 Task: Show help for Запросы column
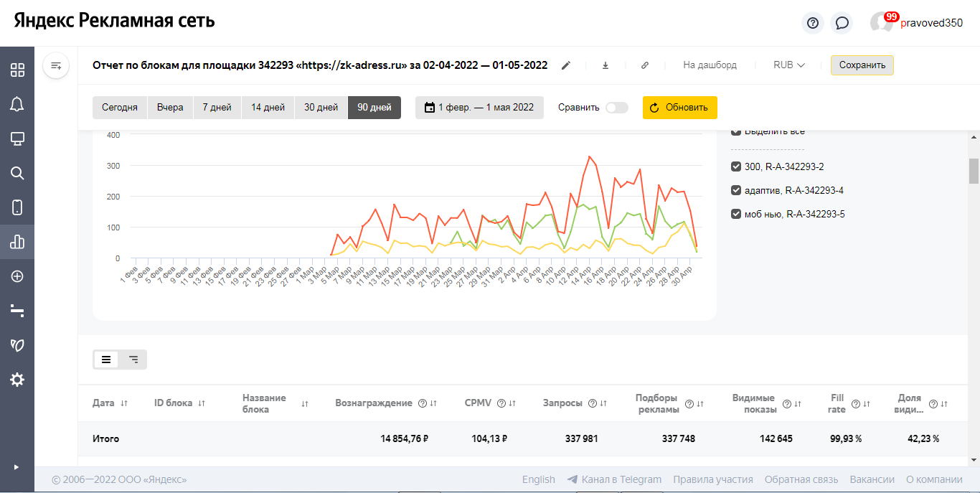coord(593,403)
